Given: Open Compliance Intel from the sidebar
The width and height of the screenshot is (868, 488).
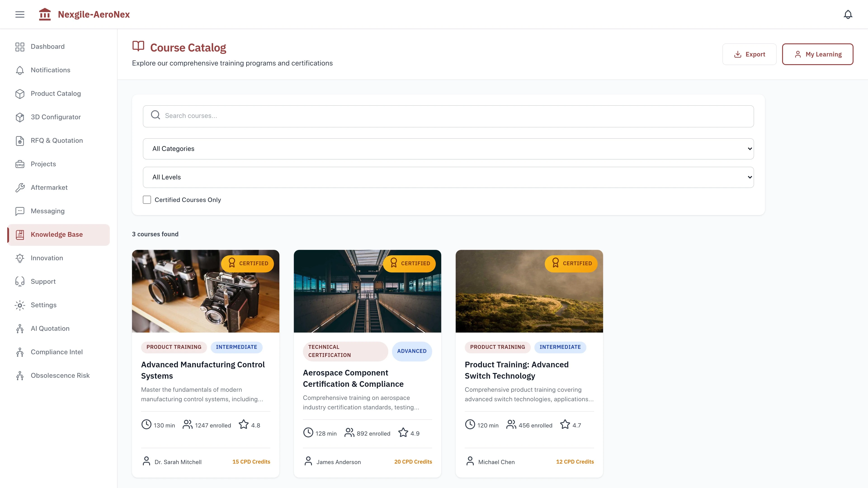Looking at the screenshot, I should pyautogui.click(x=57, y=352).
